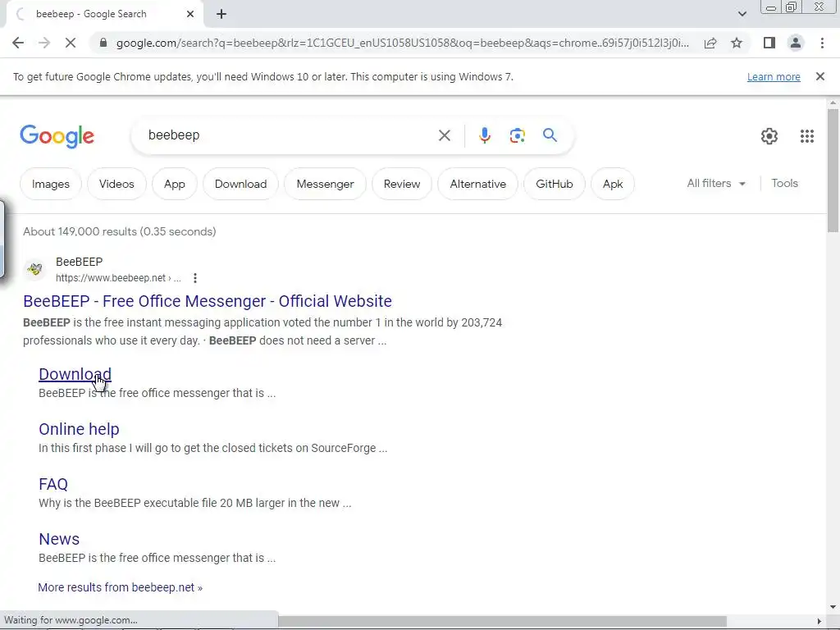Share this page via the share icon
Screen dimensions: 840x630
click(710, 43)
